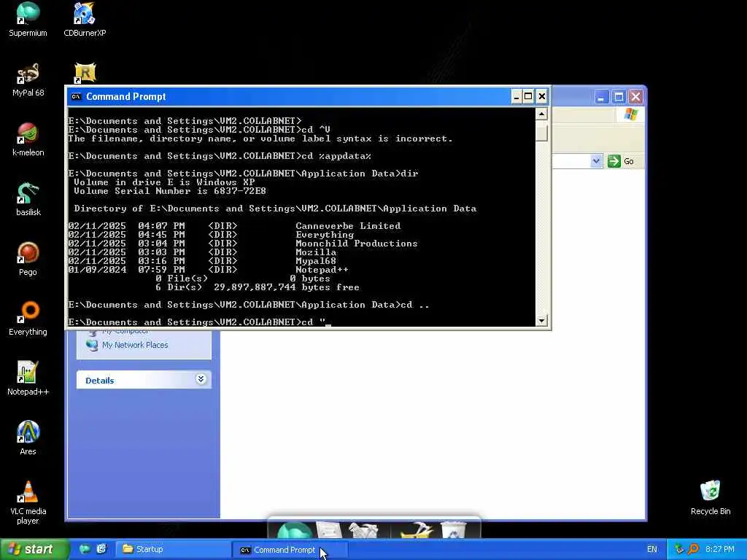The height and width of the screenshot is (560, 747).
Task: Open the address bar dropdown in Explorer
Action: tap(595, 161)
